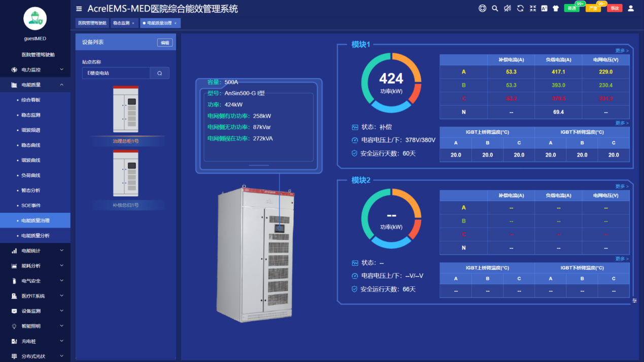This screenshot has height=362, width=644.
Task: Expand the 电力监控 menu chevron
Action: (62, 69)
